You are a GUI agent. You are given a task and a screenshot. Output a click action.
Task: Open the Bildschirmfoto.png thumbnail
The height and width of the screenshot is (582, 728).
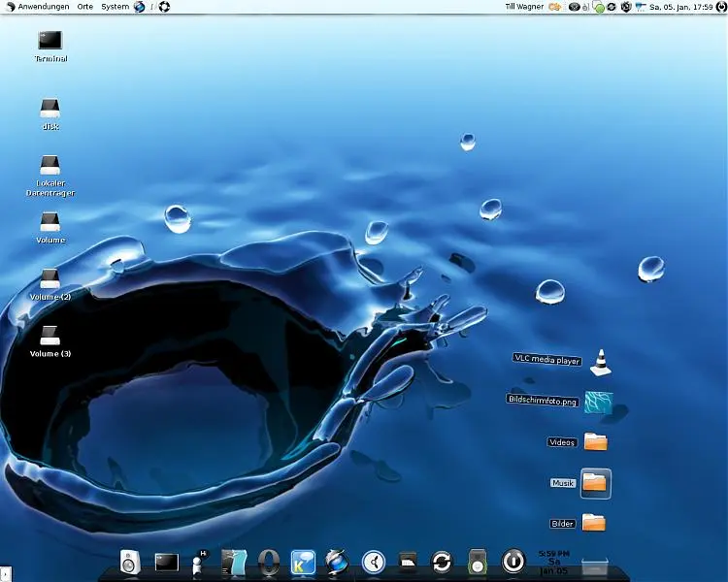coord(598,402)
